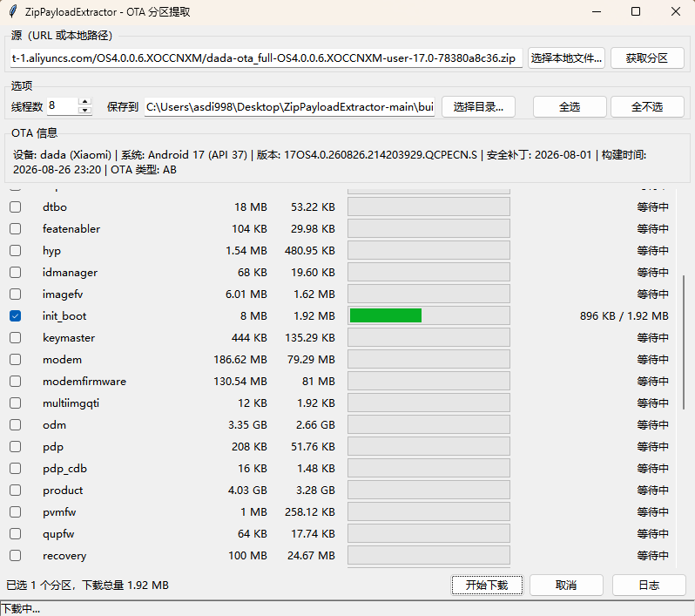Viewport: 695px width, 616px height.
Task: Check the pdp partition checkbox
Action: (x=16, y=447)
